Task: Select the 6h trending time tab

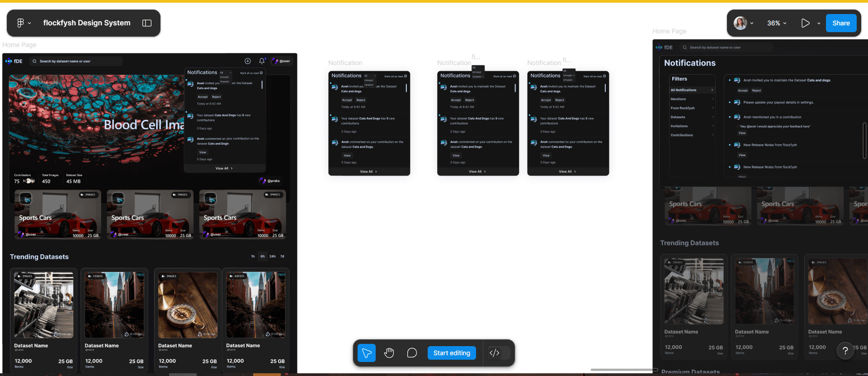Action: pos(263,257)
